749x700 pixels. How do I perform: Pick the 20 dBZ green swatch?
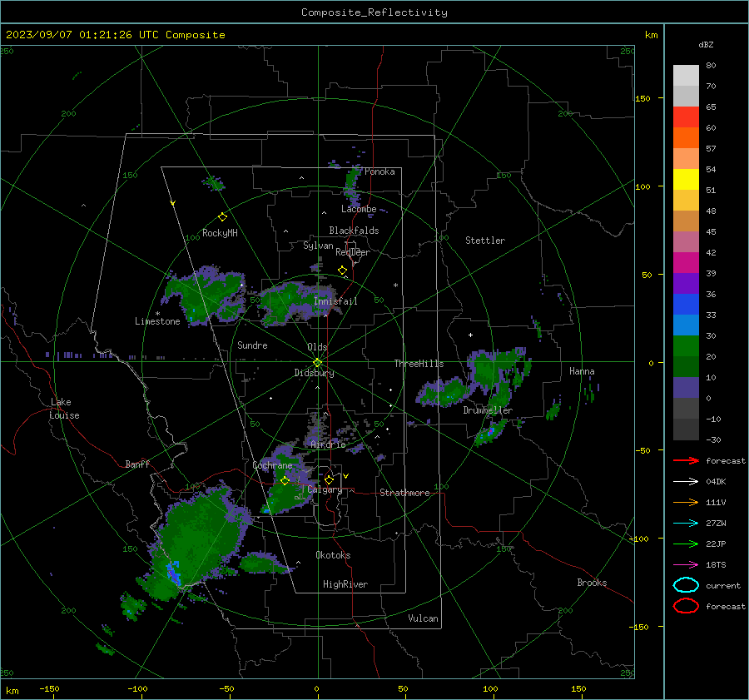(x=686, y=346)
